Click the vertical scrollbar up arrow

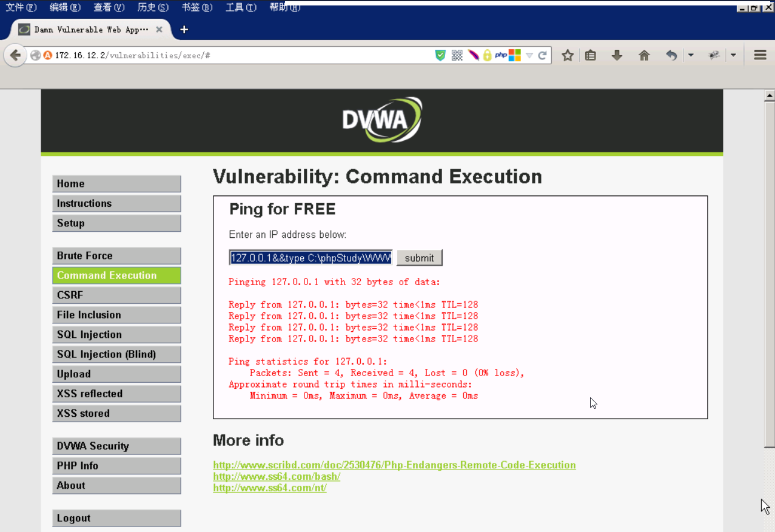click(x=770, y=95)
